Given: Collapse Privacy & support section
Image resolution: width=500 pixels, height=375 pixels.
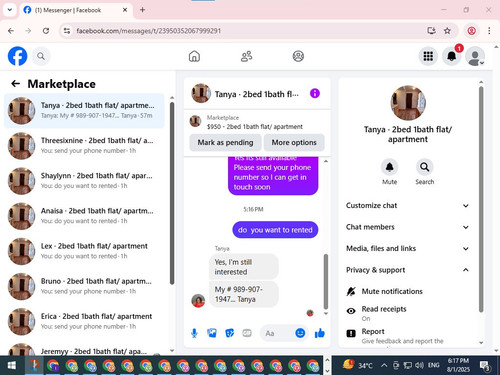Looking at the screenshot, I should tap(408, 270).
